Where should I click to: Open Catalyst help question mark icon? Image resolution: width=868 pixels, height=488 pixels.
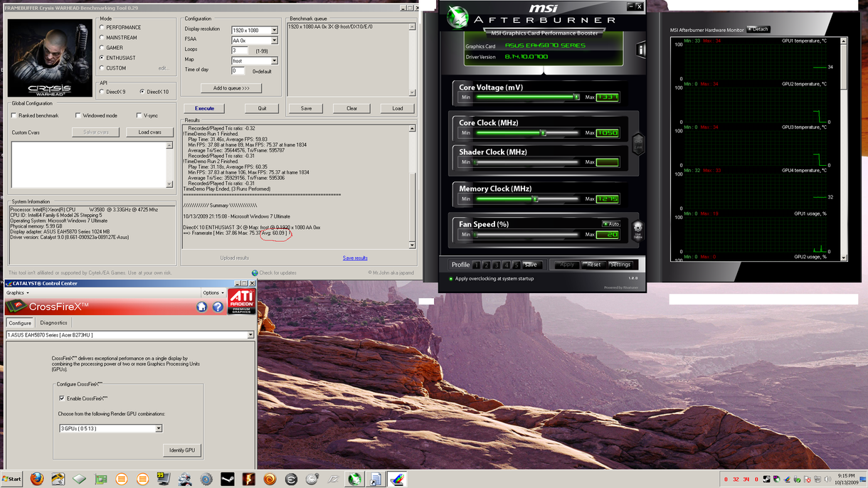pyautogui.click(x=218, y=307)
